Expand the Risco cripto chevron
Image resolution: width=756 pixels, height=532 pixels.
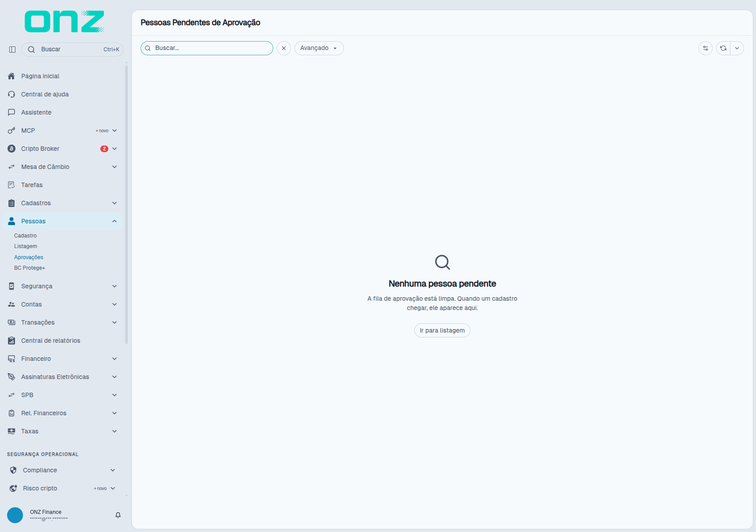(x=113, y=488)
